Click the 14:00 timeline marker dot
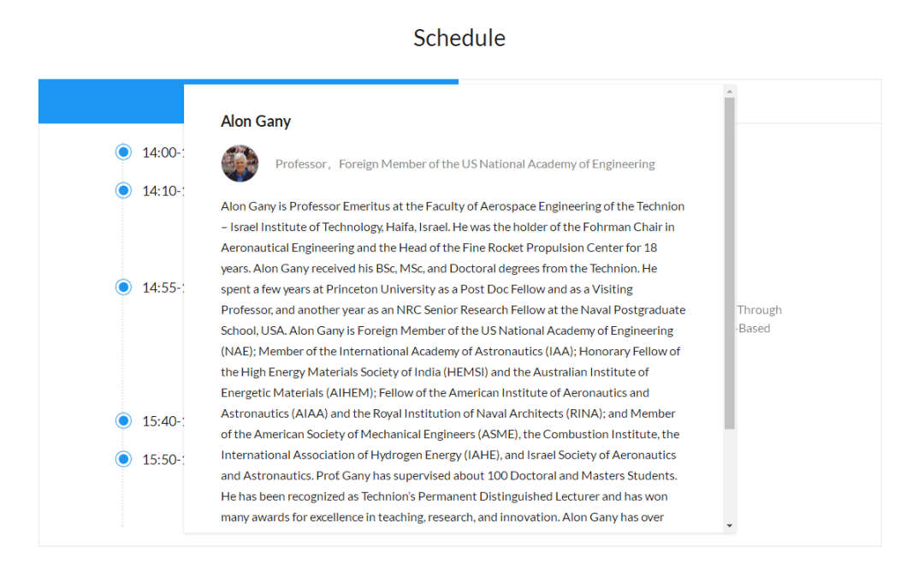 tap(123, 152)
